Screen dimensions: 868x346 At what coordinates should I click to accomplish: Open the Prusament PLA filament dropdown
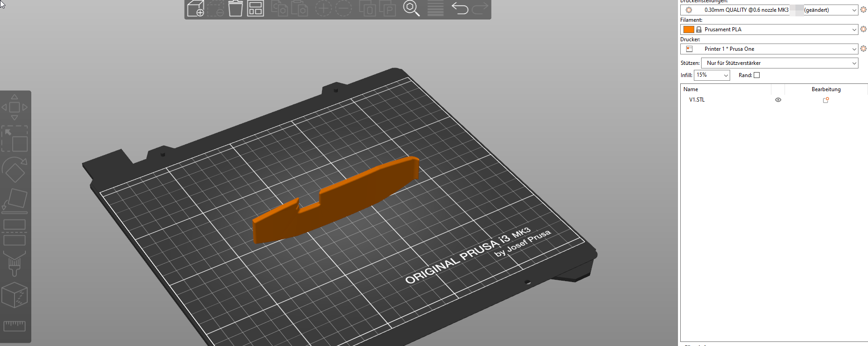(x=769, y=29)
